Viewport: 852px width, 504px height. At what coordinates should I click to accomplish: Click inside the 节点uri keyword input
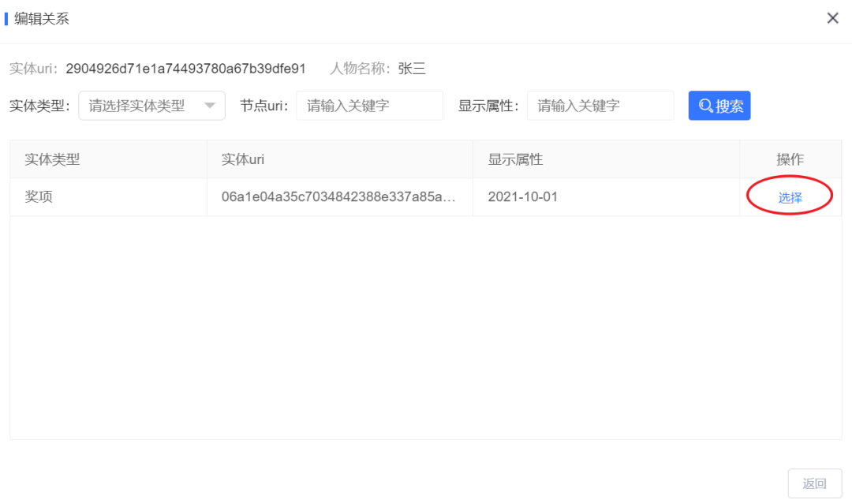(369, 105)
